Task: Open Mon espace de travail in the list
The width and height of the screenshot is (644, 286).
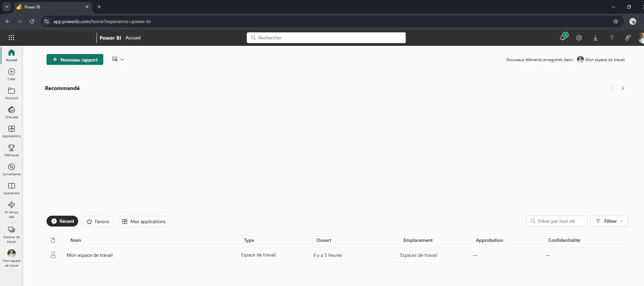Action: coord(89,255)
